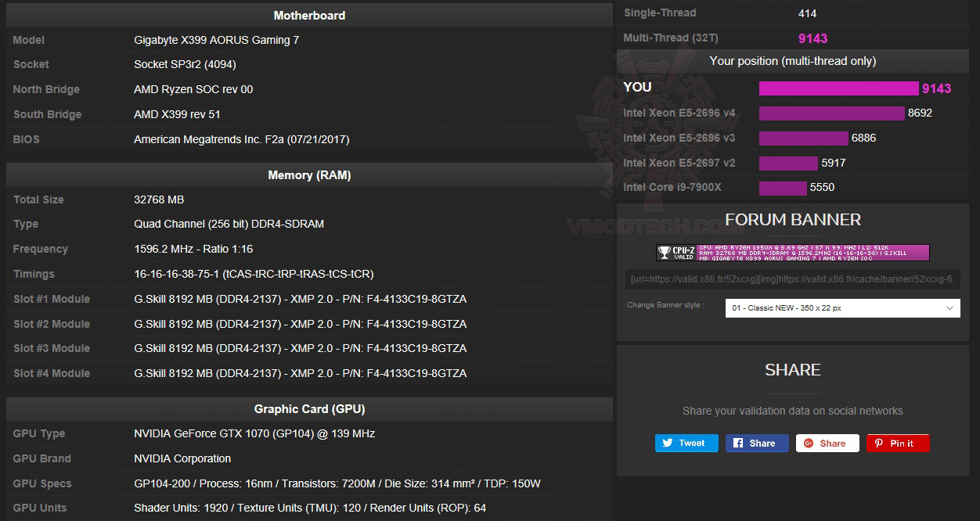Click the GP104-200 GPU specs value
Image resolution: width=980 pixels, height=521 pixels.
[x=337, y=483]
